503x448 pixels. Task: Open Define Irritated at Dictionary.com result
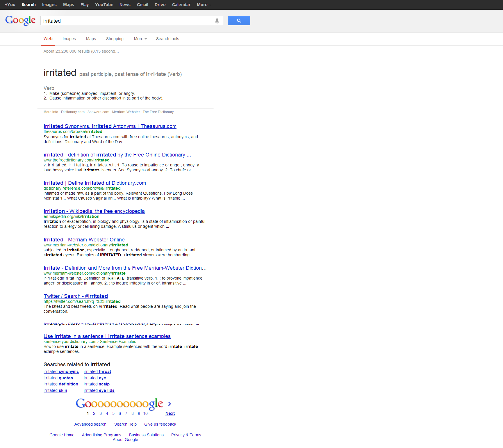(95, 183)
